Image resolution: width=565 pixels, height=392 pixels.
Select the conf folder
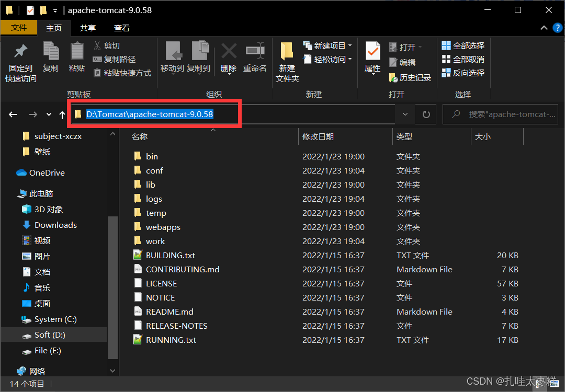(x=149, y=170)
